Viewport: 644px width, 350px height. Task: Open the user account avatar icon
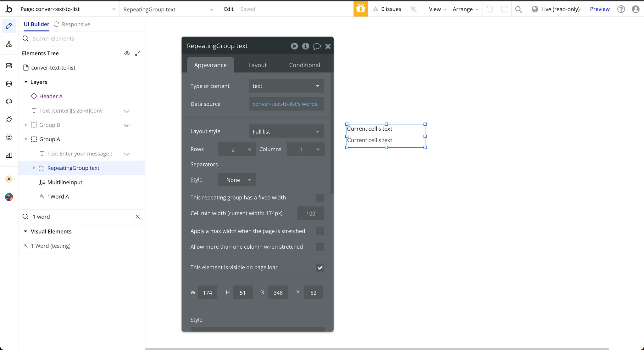coord(636,9)
